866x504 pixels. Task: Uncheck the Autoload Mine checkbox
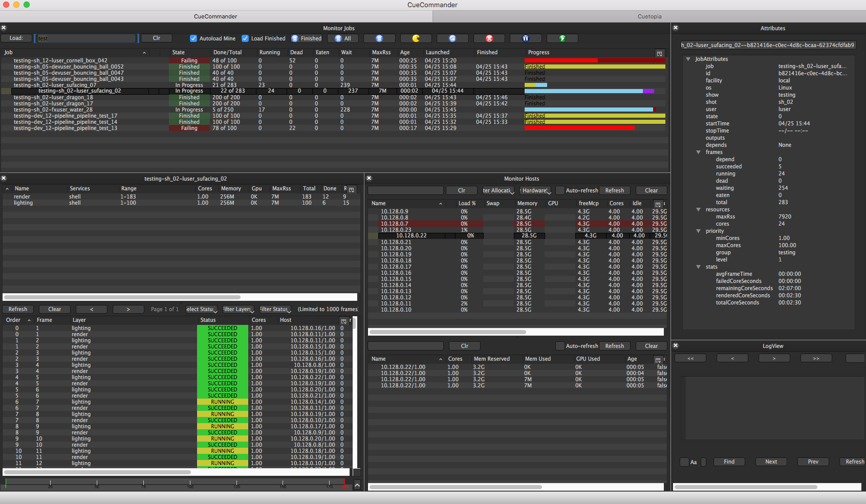coord(193,38)
